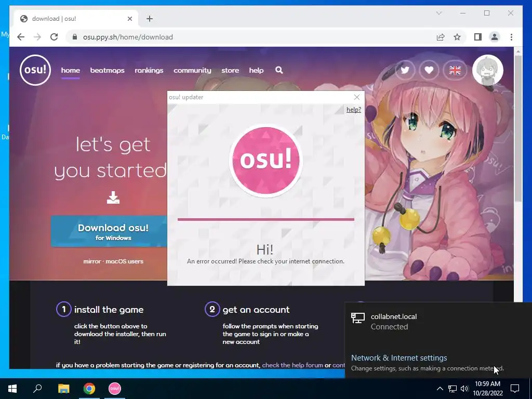Show hidden tray icons chevron
The width and height of the screenshot is (532, 399).
(x=440, y=389)
